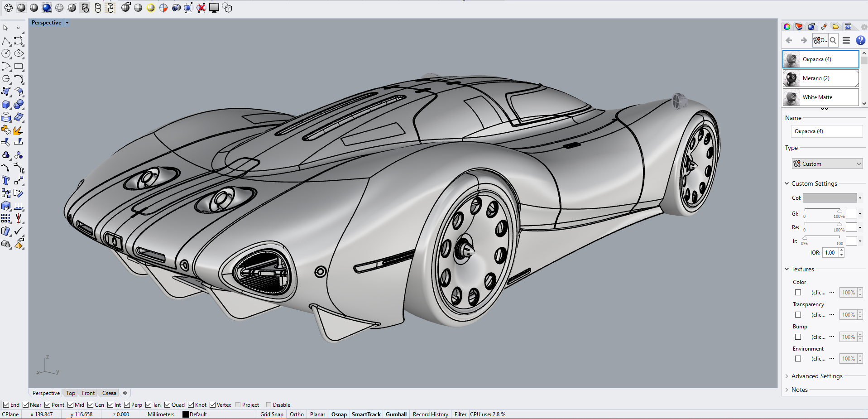Open the material Type dropdown showing Custom

click(x=827, y=164)
